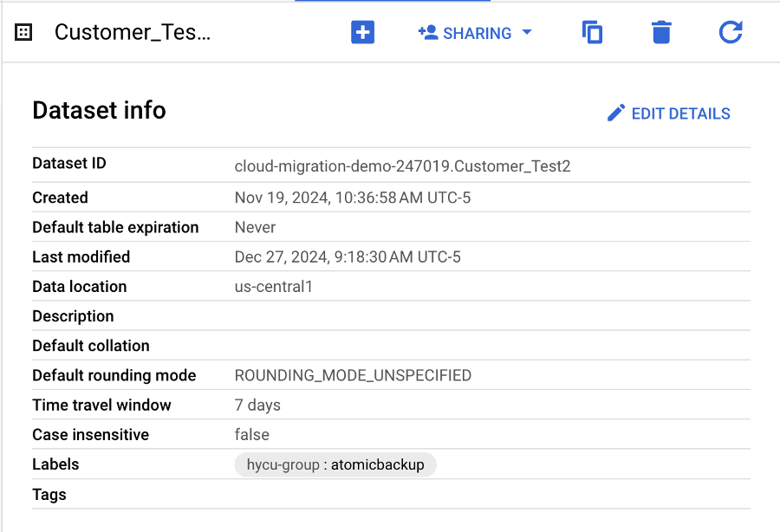Click the Last modified date Dec 27, 2024
This screenshot has width=780, height=532.
348,257
